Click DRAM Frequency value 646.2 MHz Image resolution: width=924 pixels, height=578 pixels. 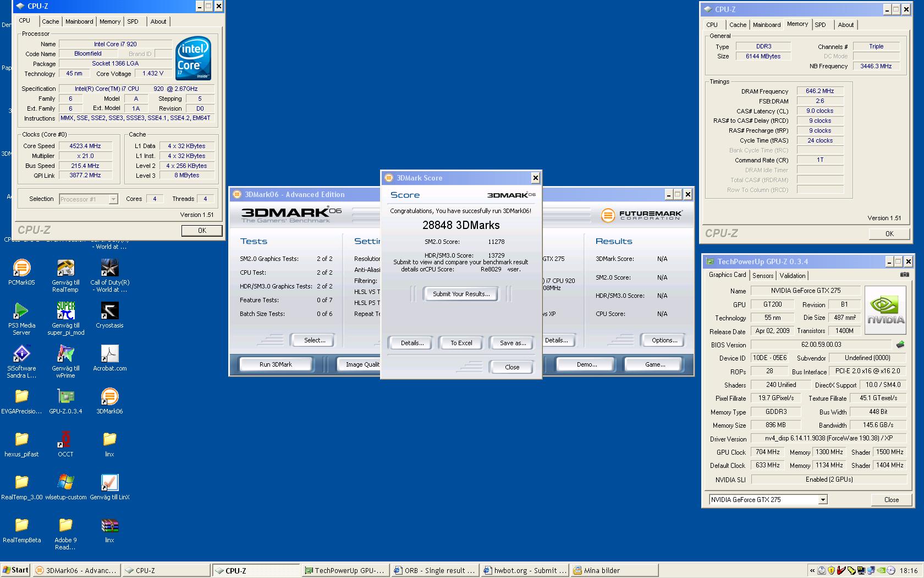pyautogui.click(x=820, y=91)
